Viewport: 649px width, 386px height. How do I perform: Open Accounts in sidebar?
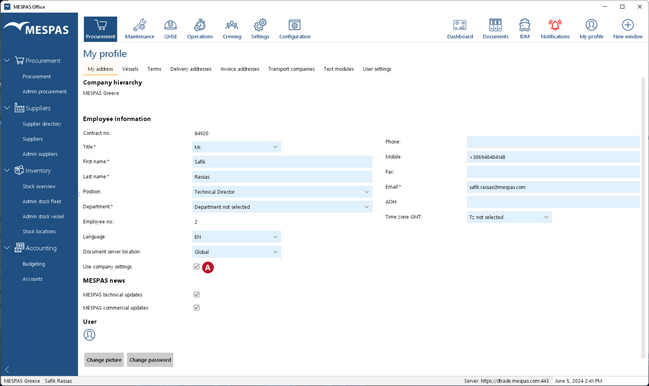pos(32,279)
